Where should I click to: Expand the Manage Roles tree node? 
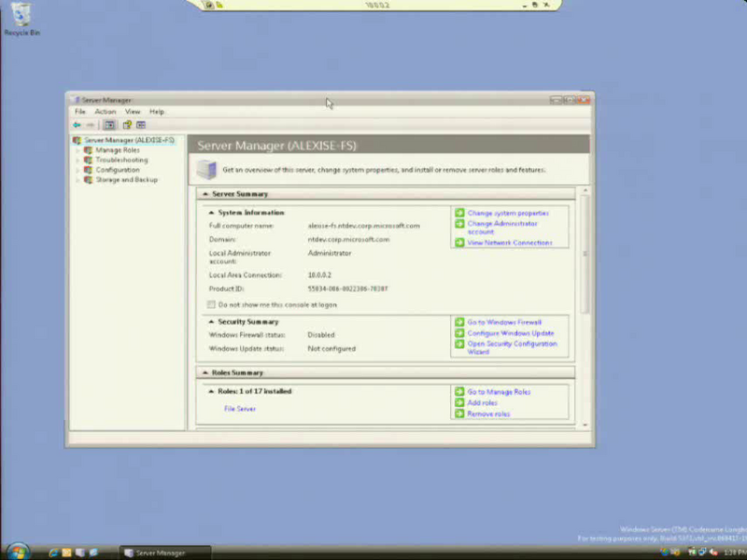point(78,150)
